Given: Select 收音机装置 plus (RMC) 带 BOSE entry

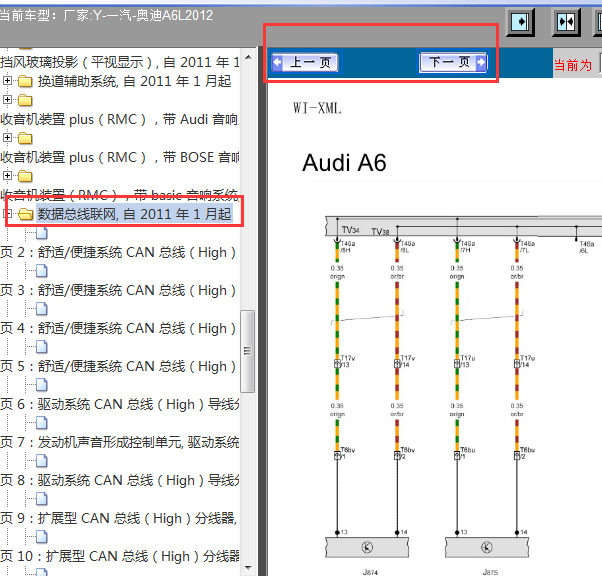Looking at the screenshot, I should (120, 157).
